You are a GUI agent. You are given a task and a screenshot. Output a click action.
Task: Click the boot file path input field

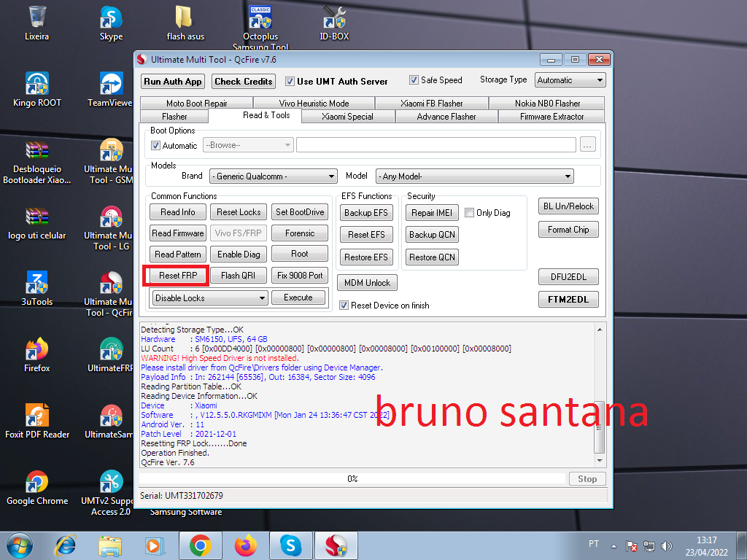436,145
